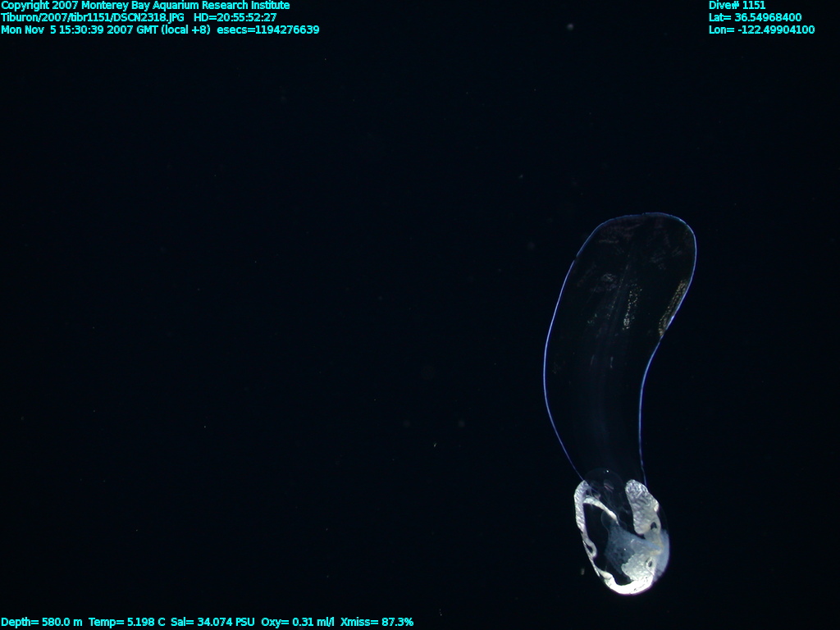
Task: Click the (local +8) timezone text
Action: click(x=187, y=30)
